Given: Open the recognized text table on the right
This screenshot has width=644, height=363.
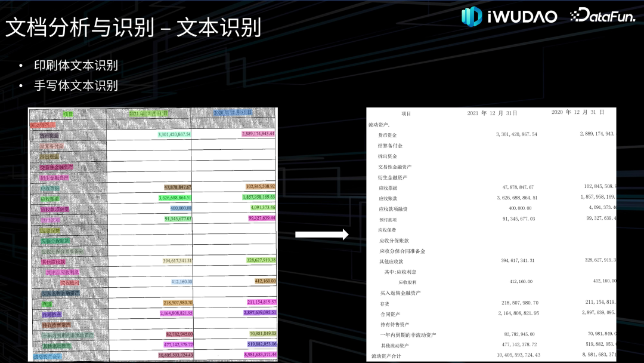Looking at the screenshot, I should (x=491, y=235).
